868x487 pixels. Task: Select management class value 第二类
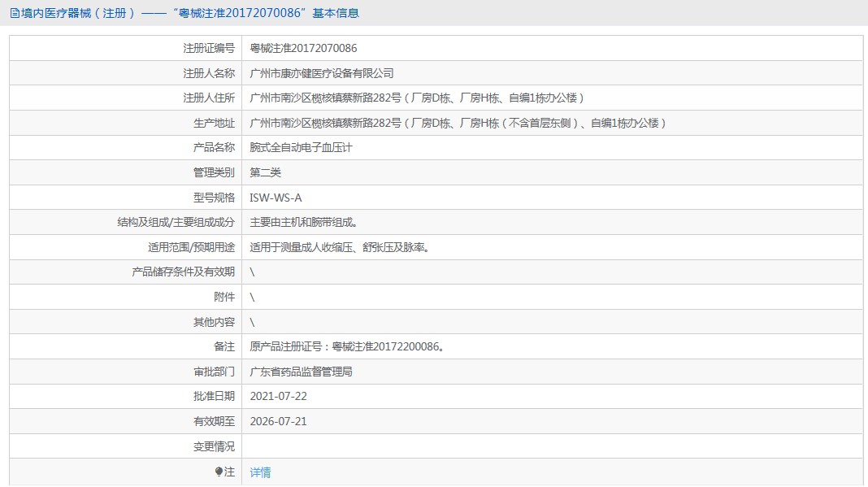(265, 172)
